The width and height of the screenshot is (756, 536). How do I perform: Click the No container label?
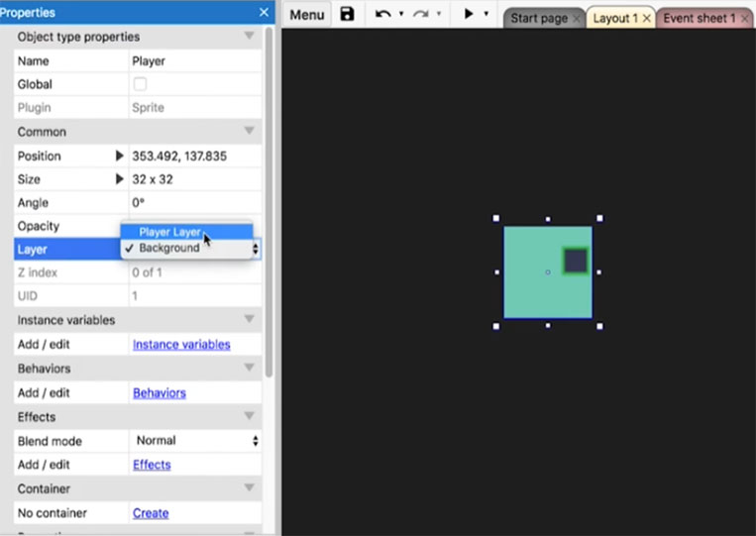point(53,513)
